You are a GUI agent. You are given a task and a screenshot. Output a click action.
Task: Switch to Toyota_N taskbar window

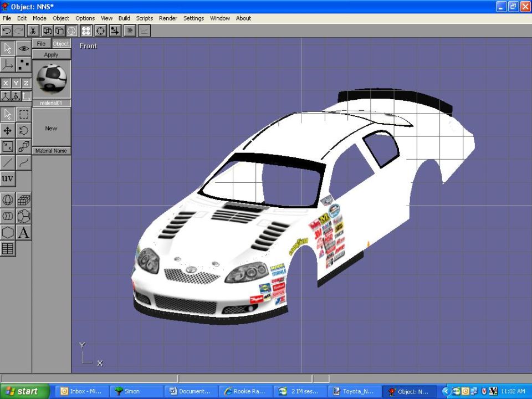click(354, 391)
